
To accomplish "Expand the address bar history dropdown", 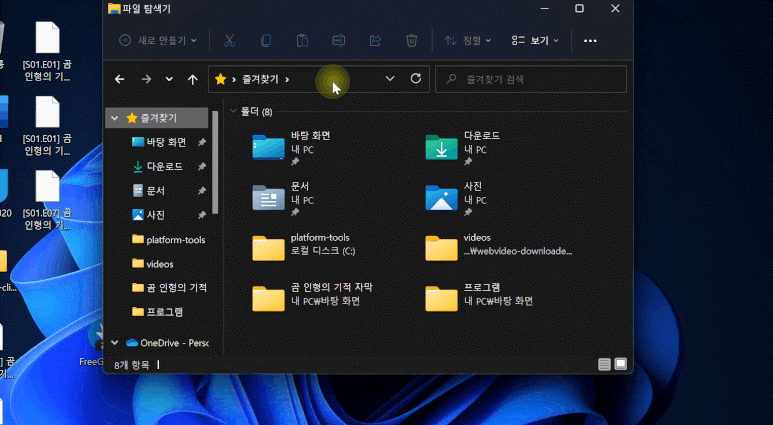I will [390, 79].
